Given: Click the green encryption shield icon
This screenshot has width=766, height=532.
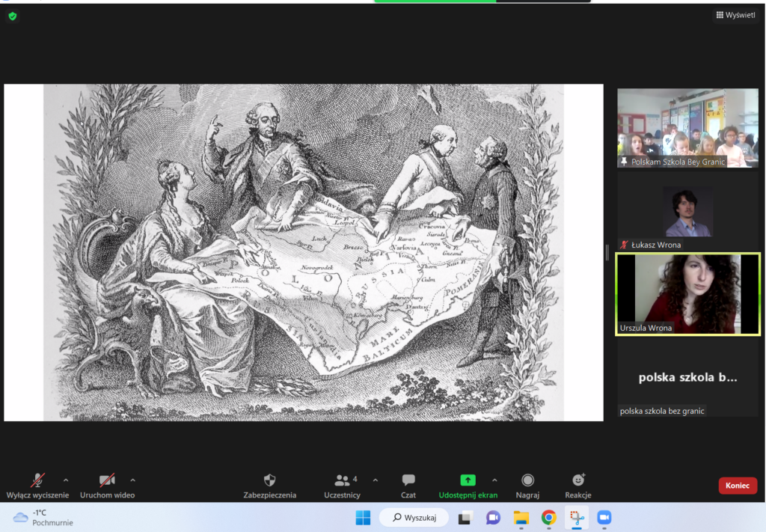Looking at the screenshot, I should 13,16.
